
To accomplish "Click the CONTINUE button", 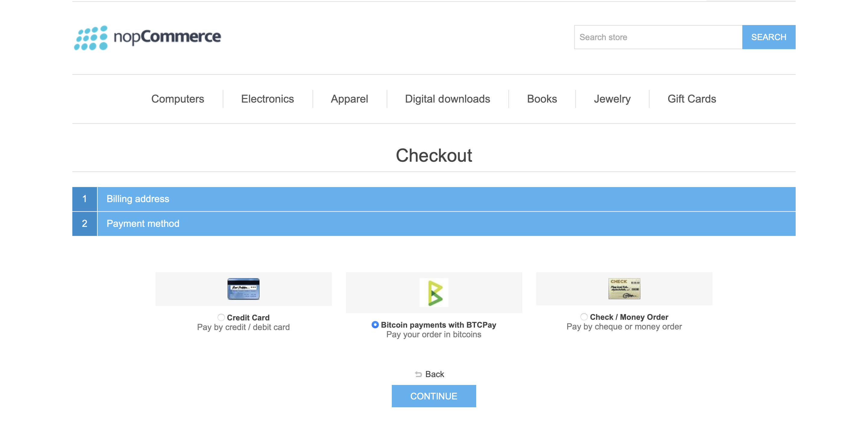I will pyautogui.click(x=434, y=396).
